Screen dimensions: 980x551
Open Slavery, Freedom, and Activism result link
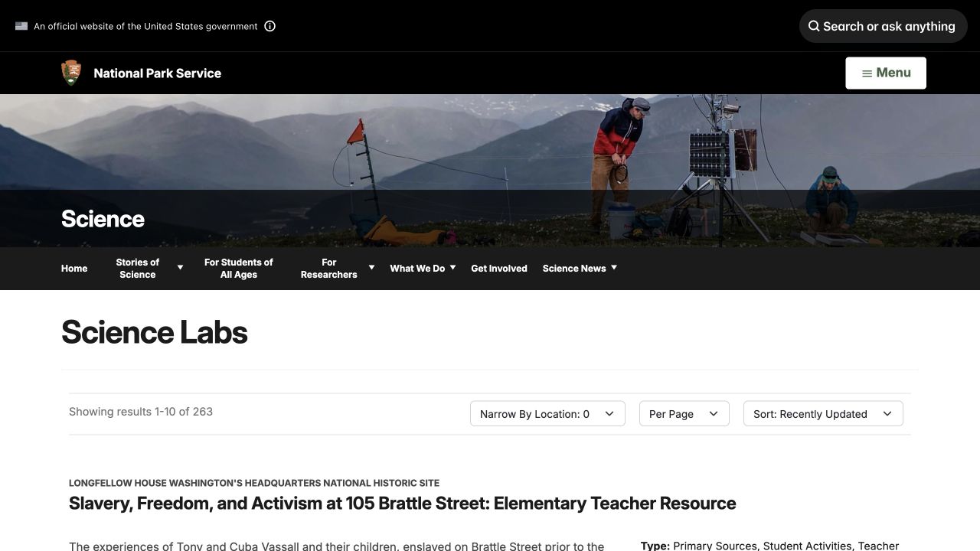tap(403, 504)
